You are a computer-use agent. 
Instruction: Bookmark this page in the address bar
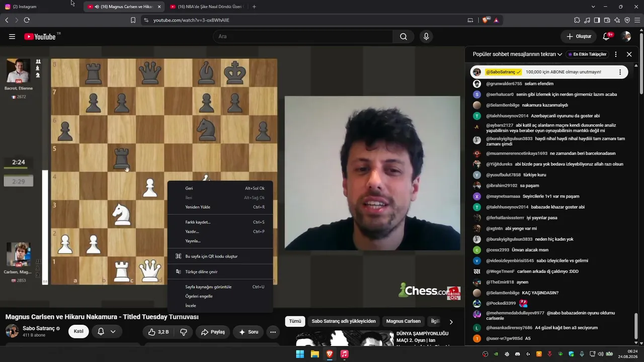(x=133, y=20)
